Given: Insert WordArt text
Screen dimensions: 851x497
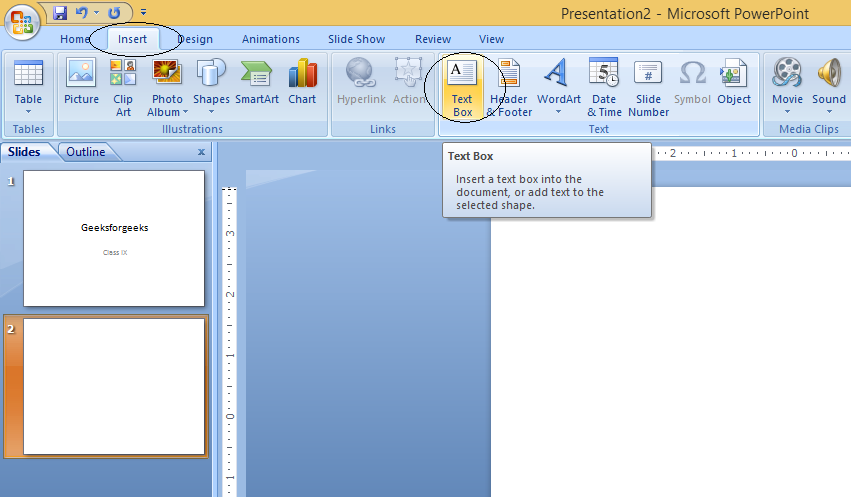Looking at the screenshot, I should click(558, 81).
